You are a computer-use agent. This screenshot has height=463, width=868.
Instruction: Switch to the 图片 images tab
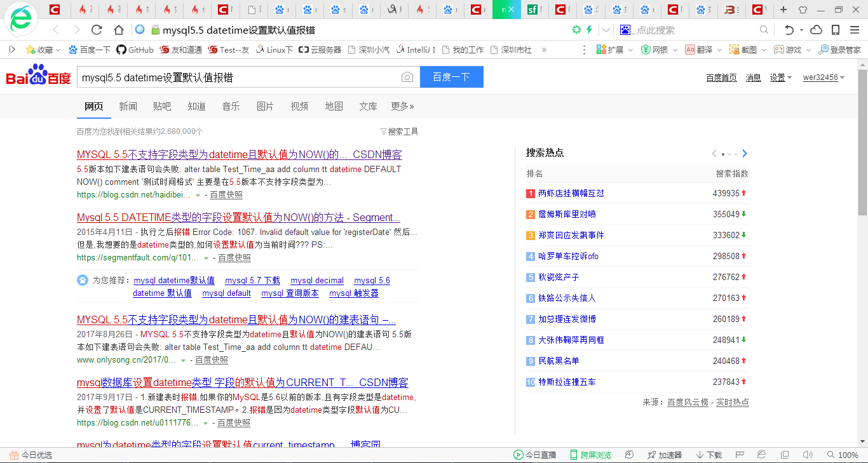point(265,106)
